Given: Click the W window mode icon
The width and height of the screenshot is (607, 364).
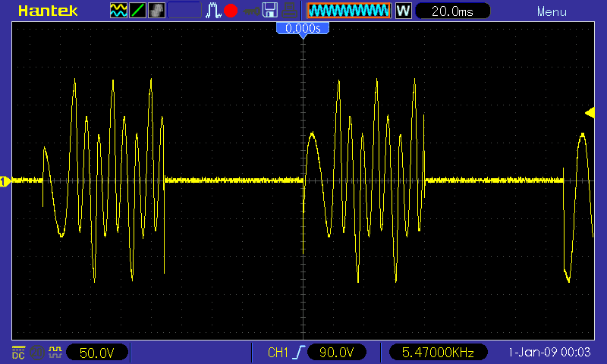Looking at the screenshot, I should [403, 11].
